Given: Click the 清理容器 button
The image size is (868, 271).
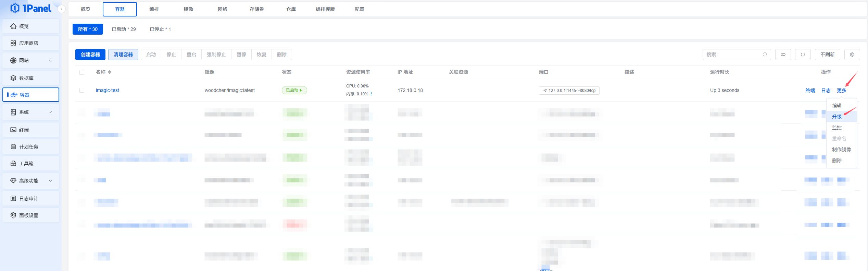Looking at the screenshot, I should (x=123, y=55).
